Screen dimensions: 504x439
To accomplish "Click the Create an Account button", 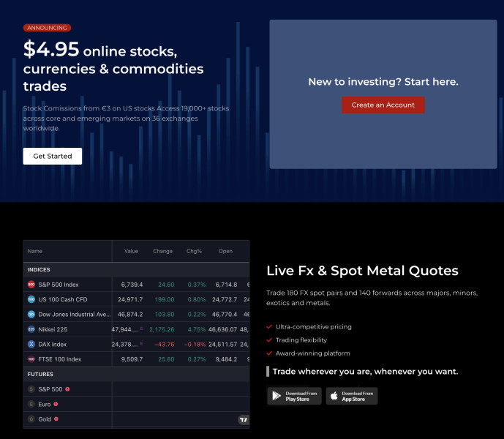I will [x=383, y=105].
